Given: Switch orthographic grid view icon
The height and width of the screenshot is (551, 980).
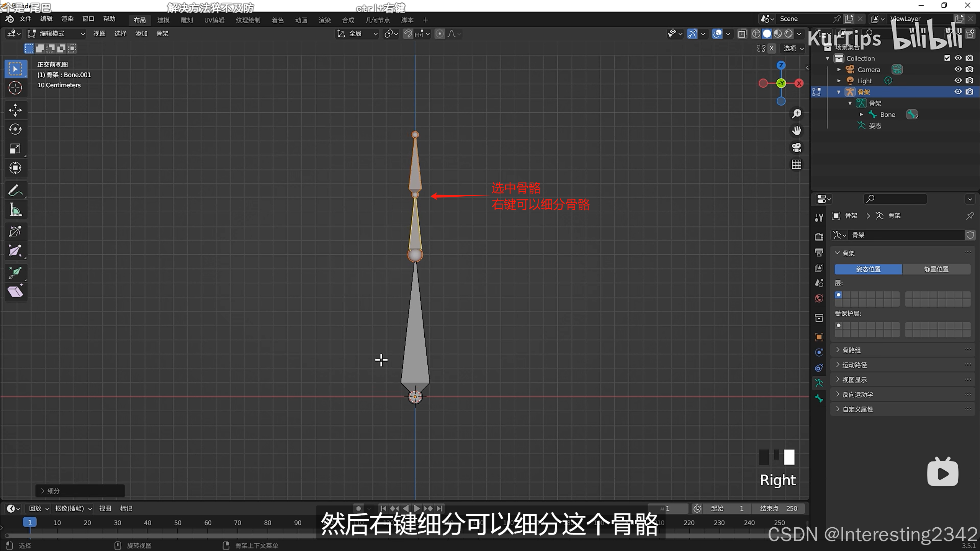Looking at the screenshot, I should (x=797, y=165).
